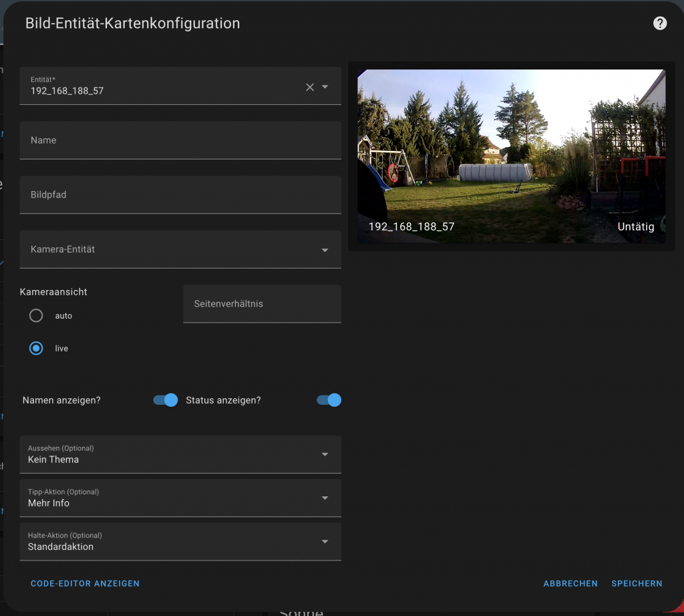Toggle the Namen anzeigen switch
The width and height of the screenshot is (684, 616).
coord(166,400)
